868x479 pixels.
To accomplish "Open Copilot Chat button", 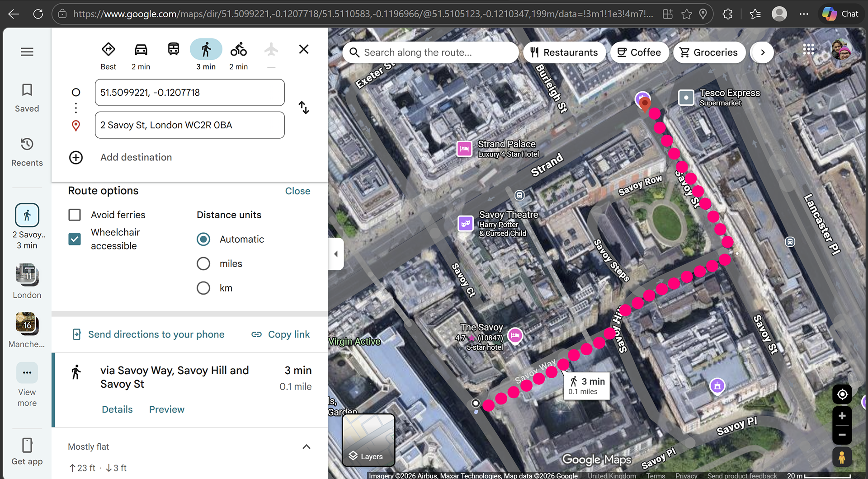I will tap(841, 14).
